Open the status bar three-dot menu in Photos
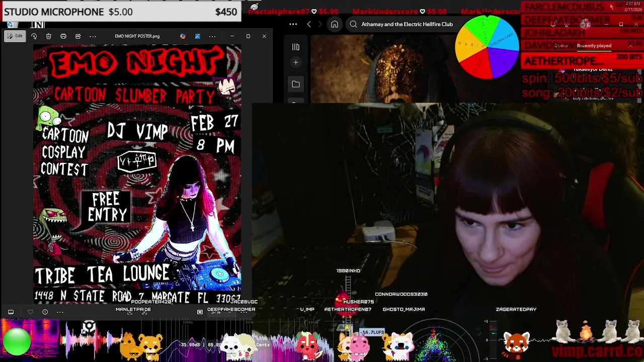The height and width of the screenshot is (362, 644). coord(60,312)
